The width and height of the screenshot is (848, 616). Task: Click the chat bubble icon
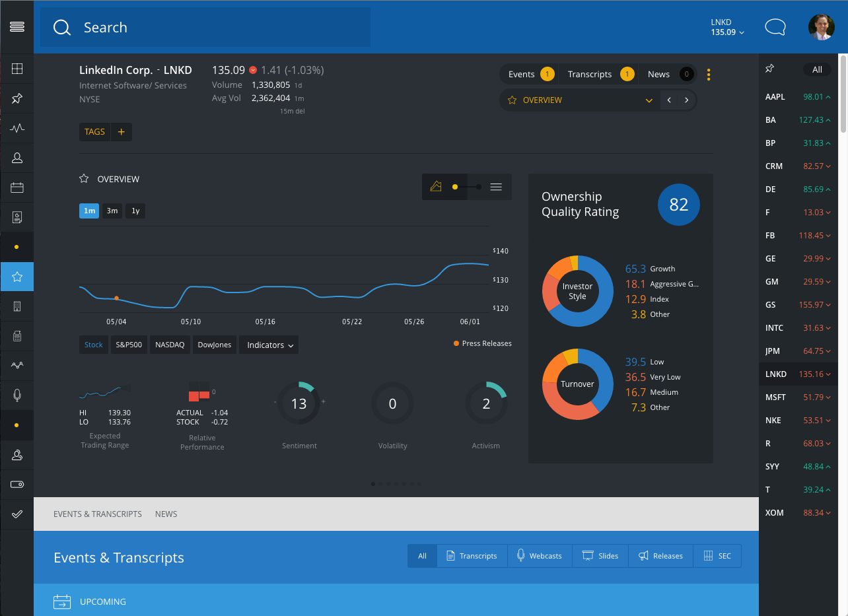pyautogui.click(x=775, y=27)
